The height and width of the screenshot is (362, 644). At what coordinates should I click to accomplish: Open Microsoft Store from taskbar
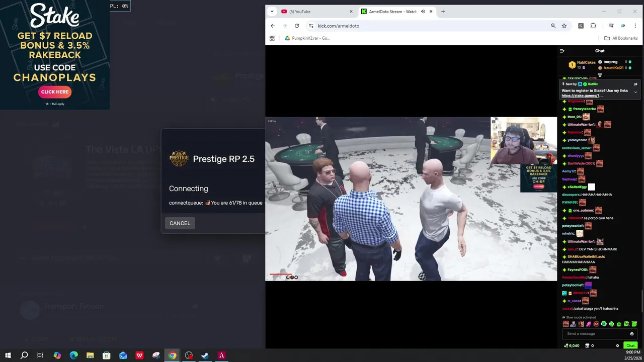tap(107, 355)
